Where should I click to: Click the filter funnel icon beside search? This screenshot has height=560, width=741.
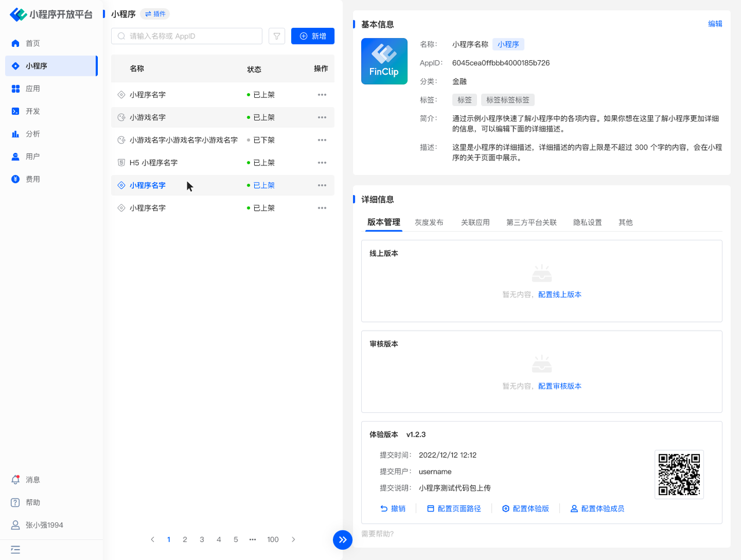[x=277, y=36]
